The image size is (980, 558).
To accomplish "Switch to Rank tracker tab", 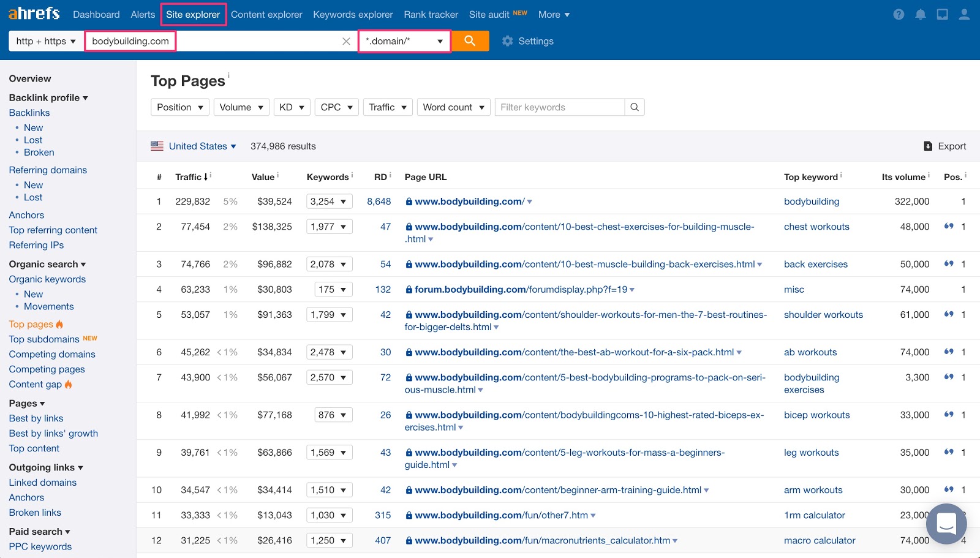I will pyautogui.click(x=431, y=14).
